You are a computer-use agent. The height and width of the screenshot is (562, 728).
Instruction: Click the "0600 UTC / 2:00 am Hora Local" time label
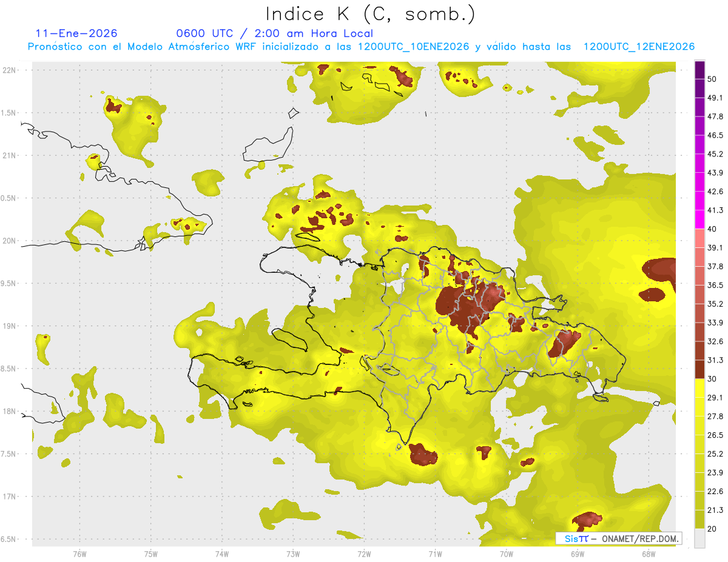click(x=274, y=33)
